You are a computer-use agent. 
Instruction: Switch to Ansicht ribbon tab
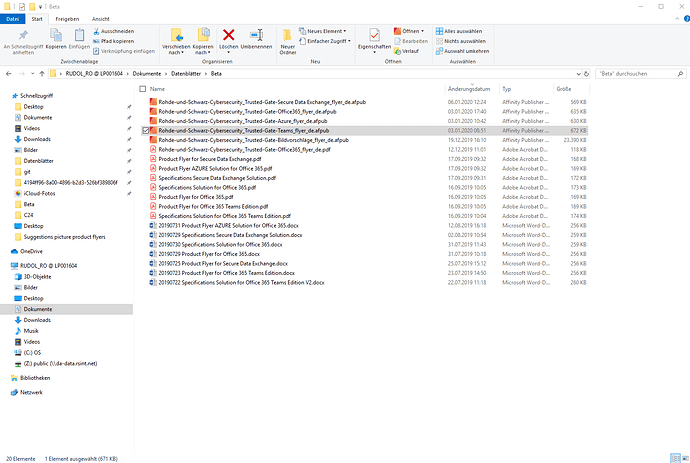[101, 19]
